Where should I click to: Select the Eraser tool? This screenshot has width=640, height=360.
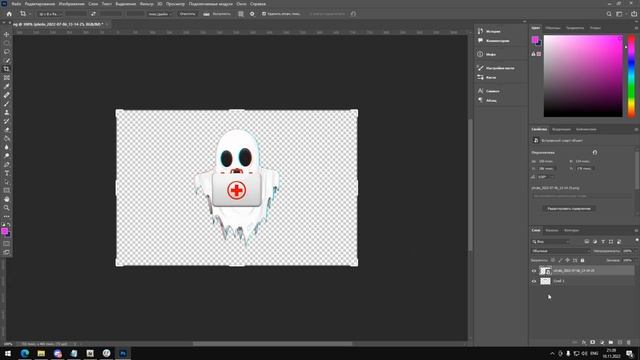click(7, 130)
